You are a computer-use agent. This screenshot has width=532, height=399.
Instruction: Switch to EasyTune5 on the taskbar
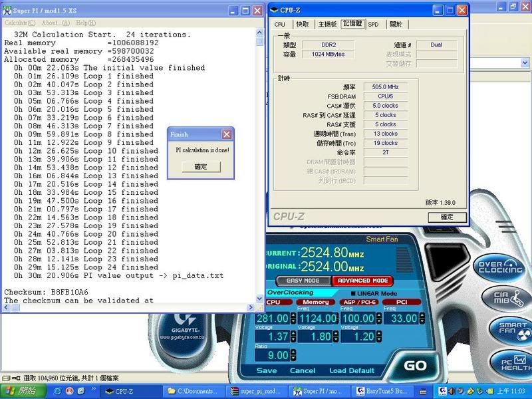pyautogui.click(x=382, y=392)
